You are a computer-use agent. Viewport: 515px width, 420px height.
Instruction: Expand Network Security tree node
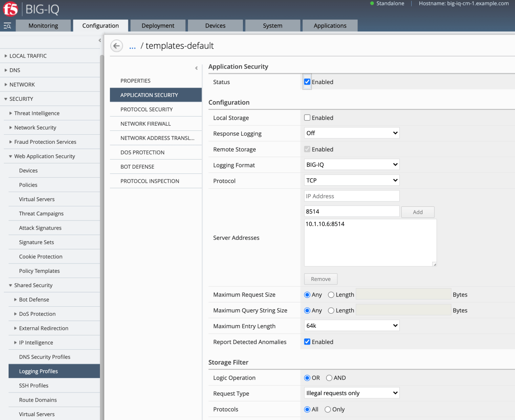coord(11,127)
